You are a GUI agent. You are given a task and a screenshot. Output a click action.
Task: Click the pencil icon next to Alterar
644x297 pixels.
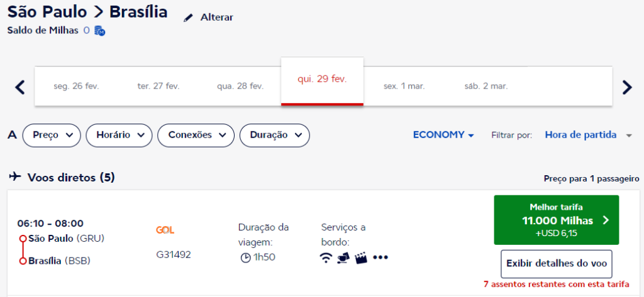[x=187, y=18]
